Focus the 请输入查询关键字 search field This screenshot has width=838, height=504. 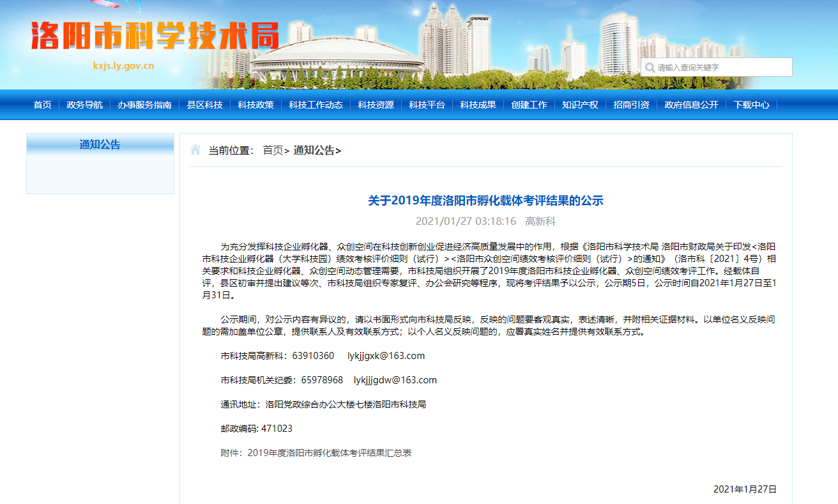click(717, 67)
